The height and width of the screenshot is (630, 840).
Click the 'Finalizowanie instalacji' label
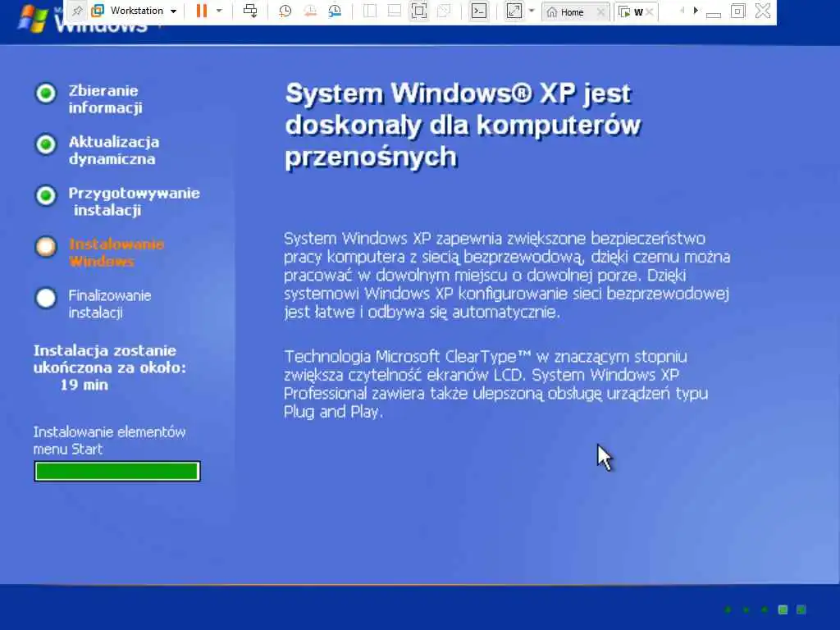point(110,304)
